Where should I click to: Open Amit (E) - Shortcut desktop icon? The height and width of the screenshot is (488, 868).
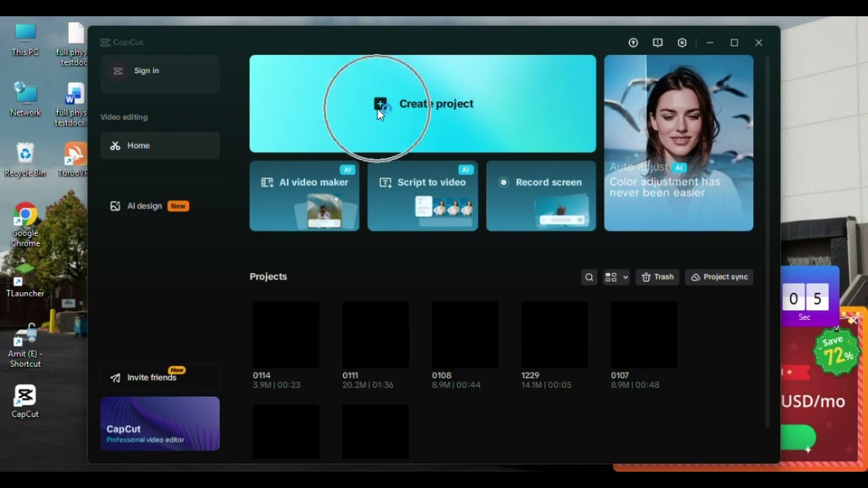point(25,346)
